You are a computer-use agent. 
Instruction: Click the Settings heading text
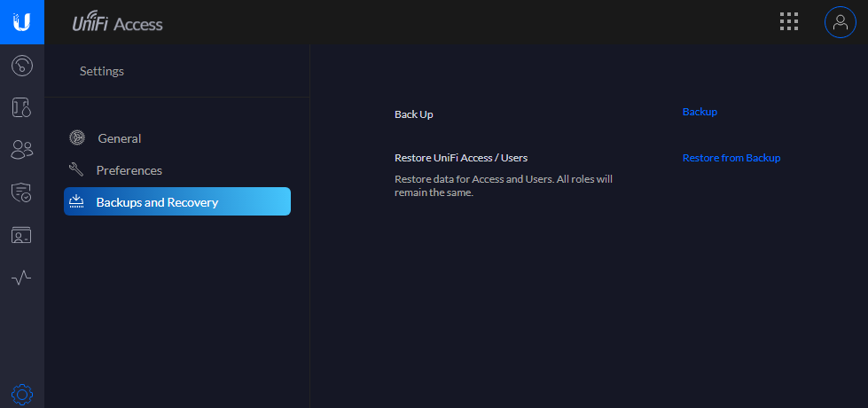[102, 71]
